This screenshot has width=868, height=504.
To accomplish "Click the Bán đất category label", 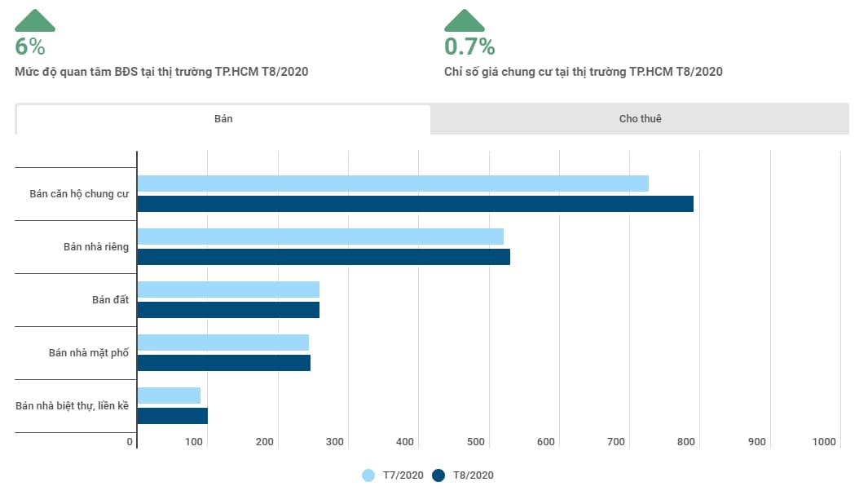I will [x=110, y=300].
